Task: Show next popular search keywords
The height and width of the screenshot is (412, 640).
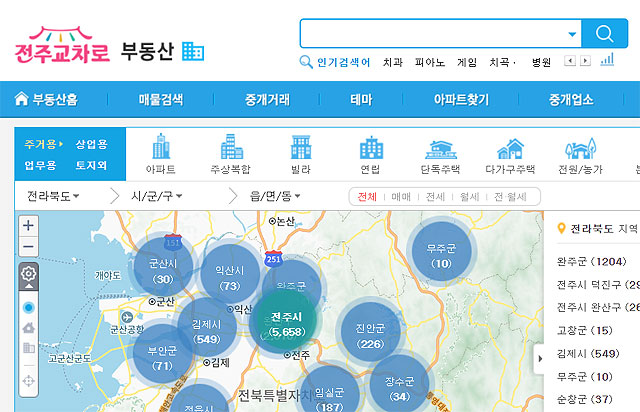Action: tap(585, 61)
